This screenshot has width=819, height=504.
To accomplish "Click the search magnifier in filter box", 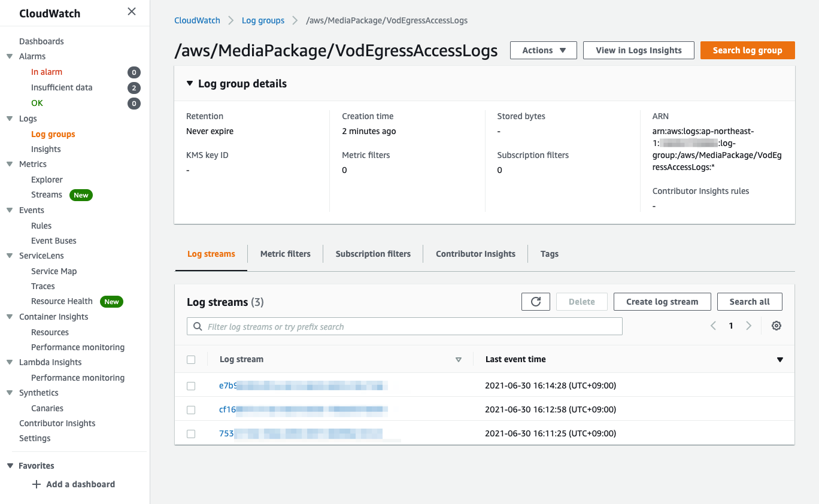I will (198, 327).
